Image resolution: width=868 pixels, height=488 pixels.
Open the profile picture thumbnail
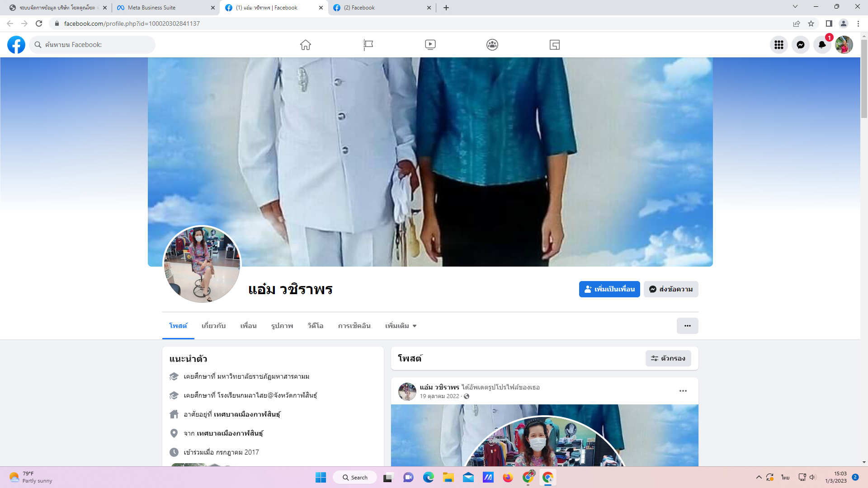click(x=202, y=264)
